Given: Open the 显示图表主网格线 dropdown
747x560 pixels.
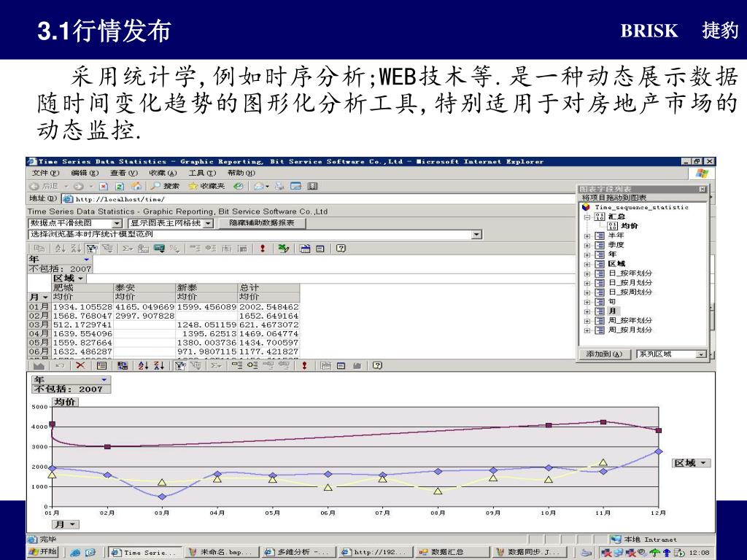Looking at the screenshot, I should click(x=208, y=223).
